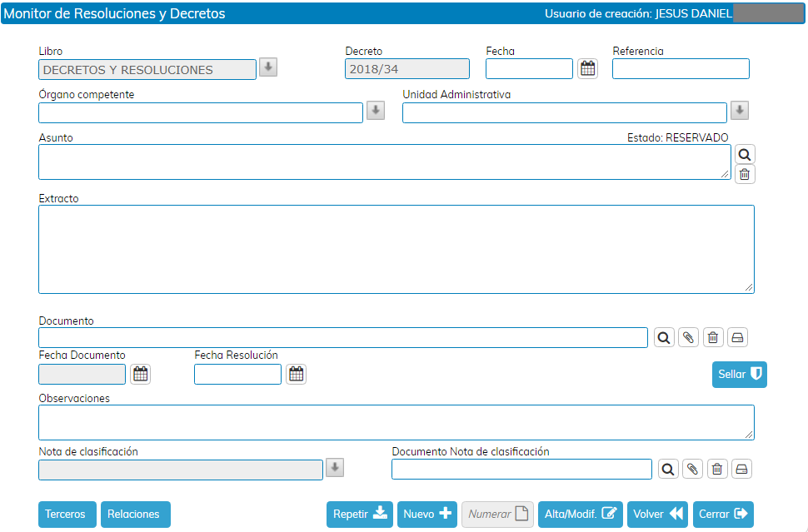Focus the Referencia input field
Viewport: 808px width, 532px height.
[x=681, y=69]
